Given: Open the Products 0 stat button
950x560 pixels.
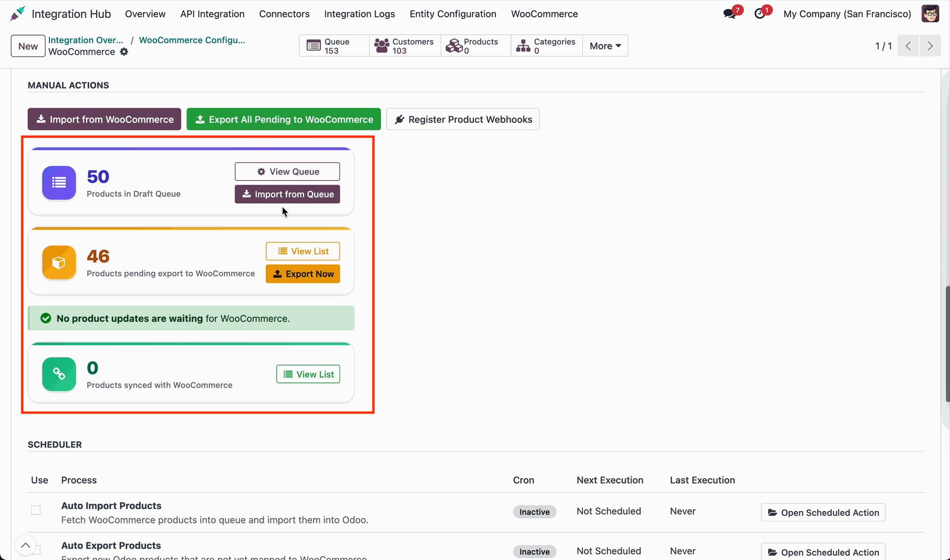Looking at the screenshot, I should point(475,46).
